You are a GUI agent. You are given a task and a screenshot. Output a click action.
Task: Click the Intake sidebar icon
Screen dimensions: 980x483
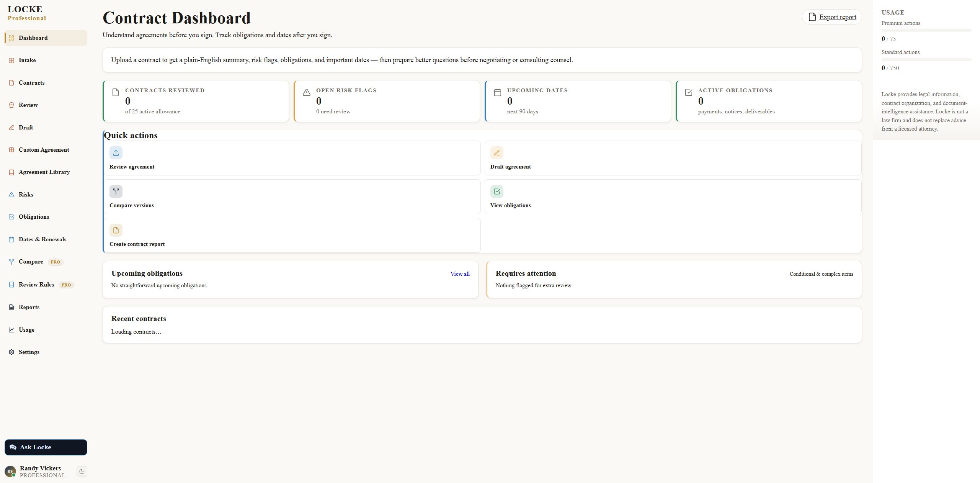(x=11, y=61)
